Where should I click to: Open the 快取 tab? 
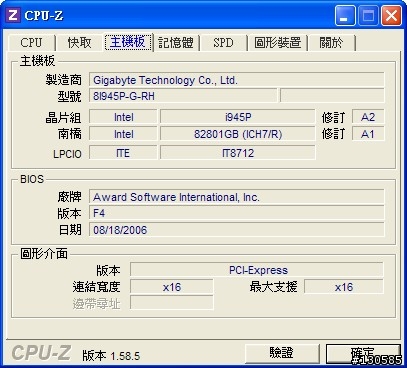tap(79, 43)
